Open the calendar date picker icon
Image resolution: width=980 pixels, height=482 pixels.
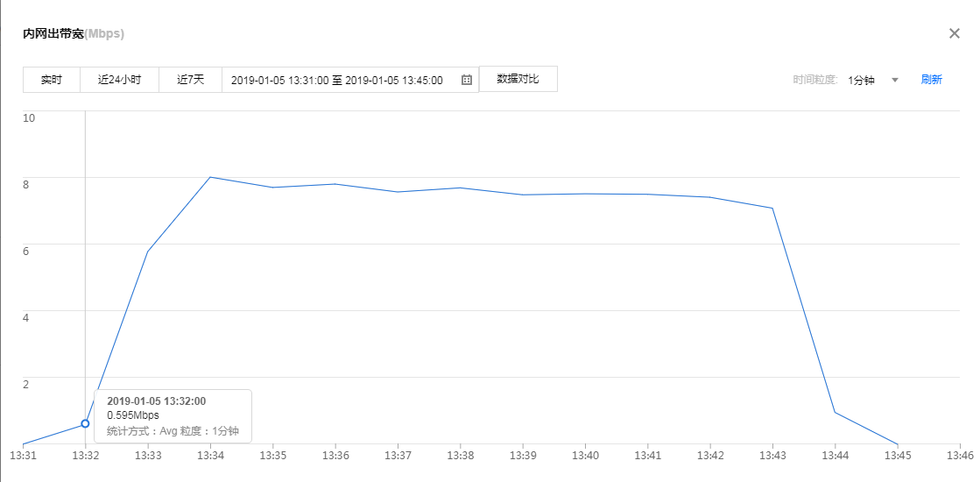(467, 80)
